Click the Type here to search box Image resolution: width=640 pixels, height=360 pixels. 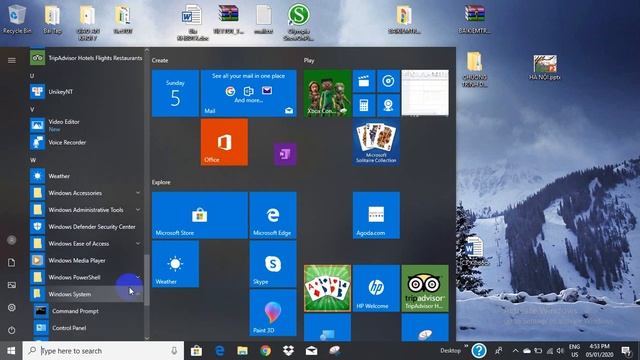click(x=103, y=351)
